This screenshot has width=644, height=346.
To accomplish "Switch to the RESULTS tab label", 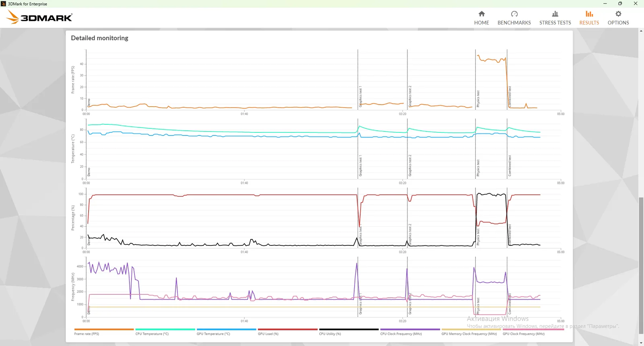I will click(x=589, y=23).
